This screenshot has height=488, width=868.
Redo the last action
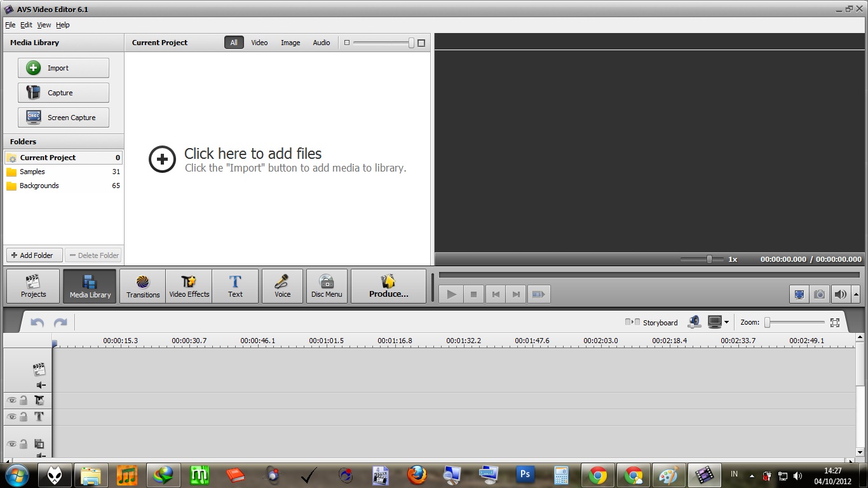[x=60, y=322]
